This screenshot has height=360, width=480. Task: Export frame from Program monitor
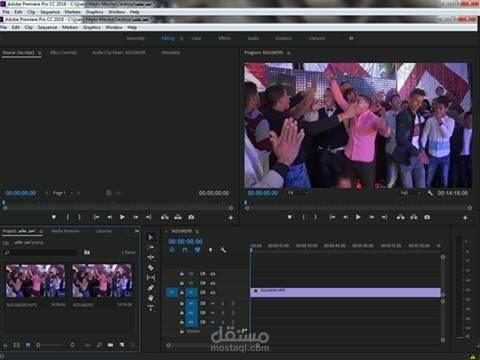(427, 217)
